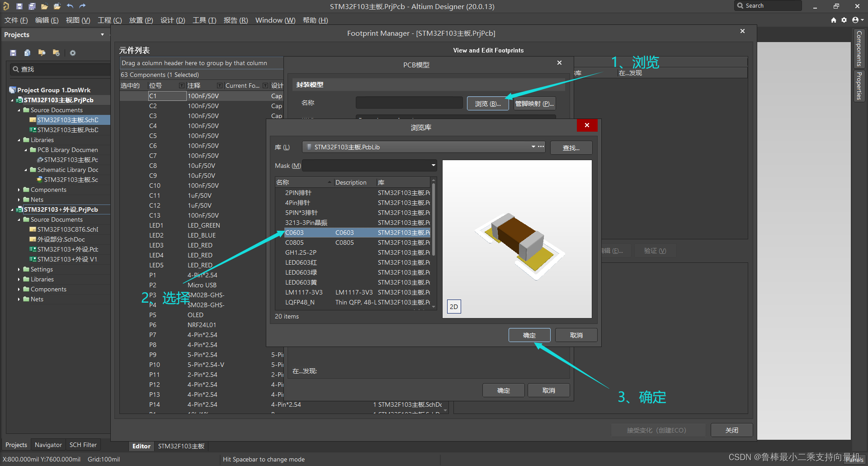Open the settings gear at top right
868x466 pixels.
click(844, 20)
